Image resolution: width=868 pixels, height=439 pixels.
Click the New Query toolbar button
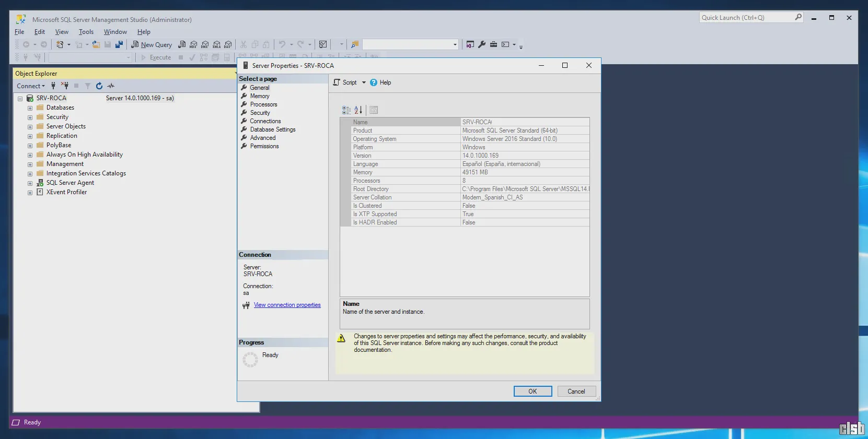click(x=152, y=44)
